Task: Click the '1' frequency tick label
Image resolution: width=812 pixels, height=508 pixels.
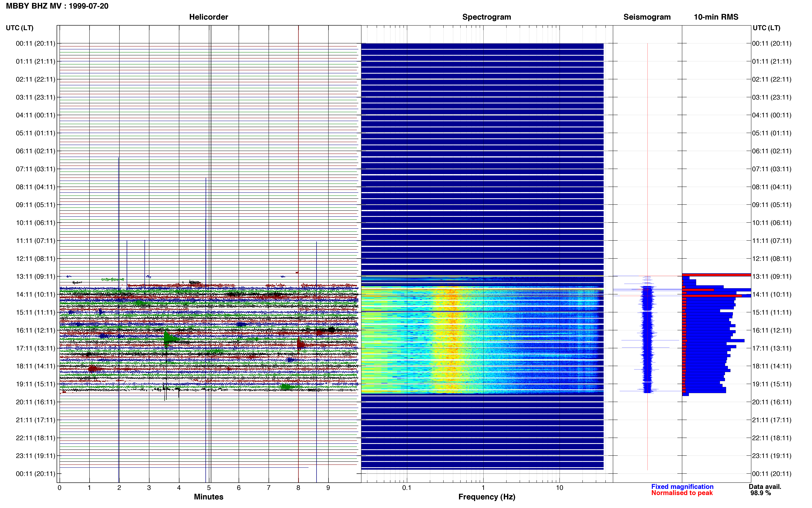Action: pyautogui.click(x=483, y=488)
